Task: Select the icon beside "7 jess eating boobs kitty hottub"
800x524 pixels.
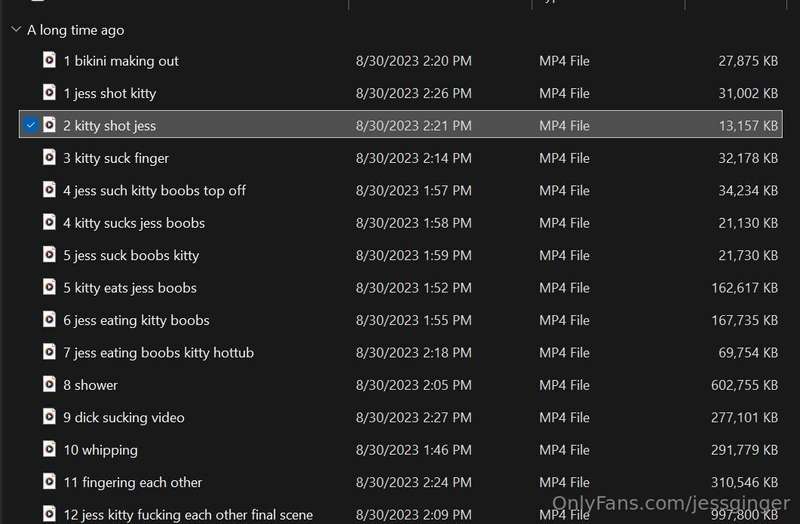Action: tap(49, 352)
